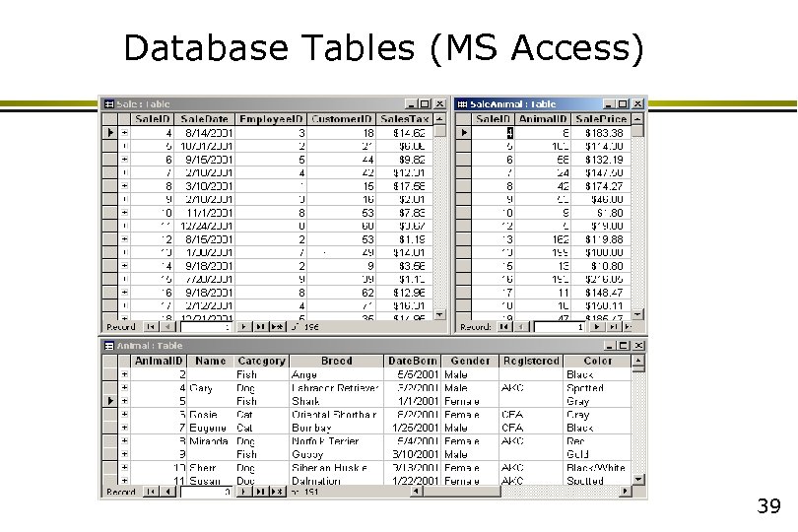Viewport: 798px width, 532px height.
Task: Click scroll-up arrow in SaleAnimal table
Action: click(x=637, y=118)
